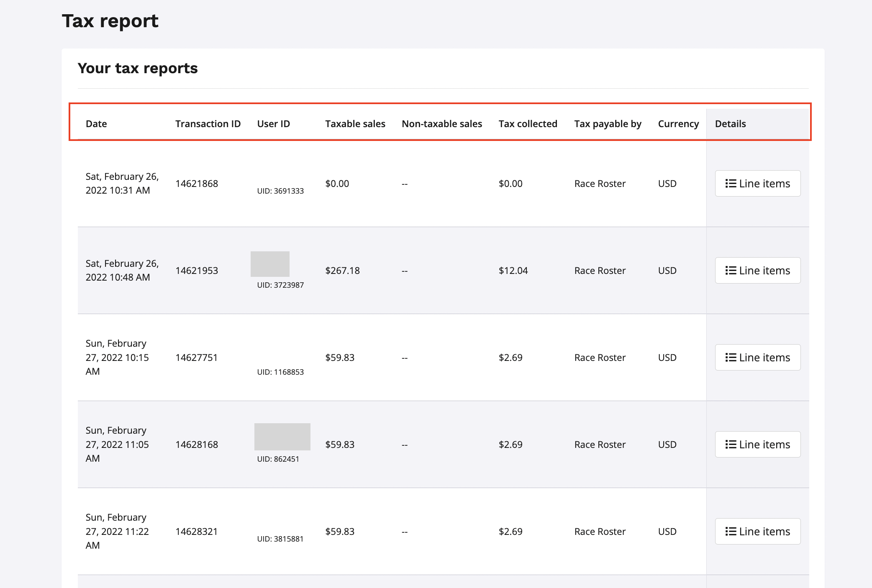Click user UID: 862451
Screen dimensions: 872x588
point(278,459)
